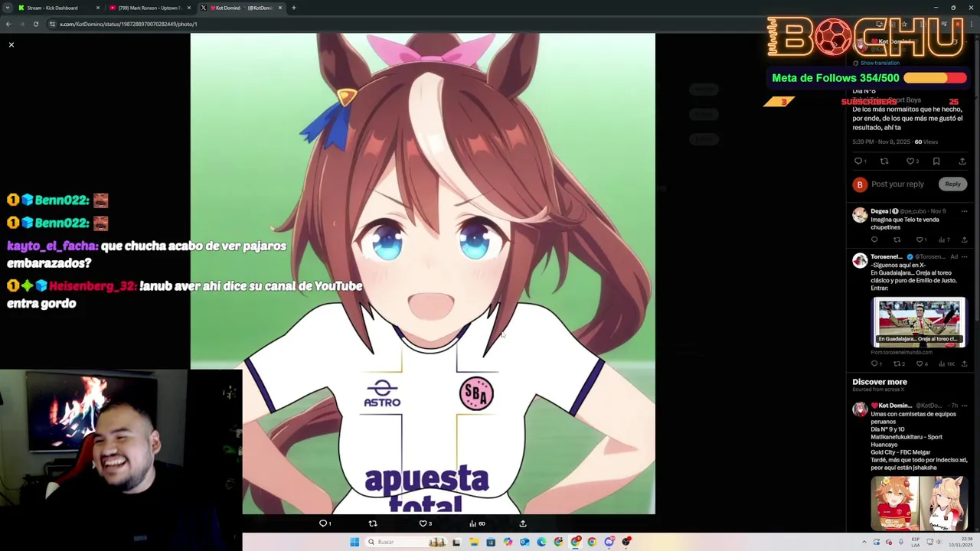
Task: Click the reply count icon on main post
Action: (860, 161)
